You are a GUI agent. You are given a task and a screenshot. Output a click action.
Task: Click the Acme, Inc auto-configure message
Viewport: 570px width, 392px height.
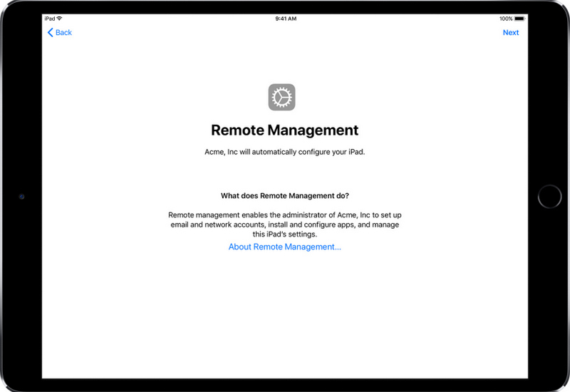[x=284, y=152]
